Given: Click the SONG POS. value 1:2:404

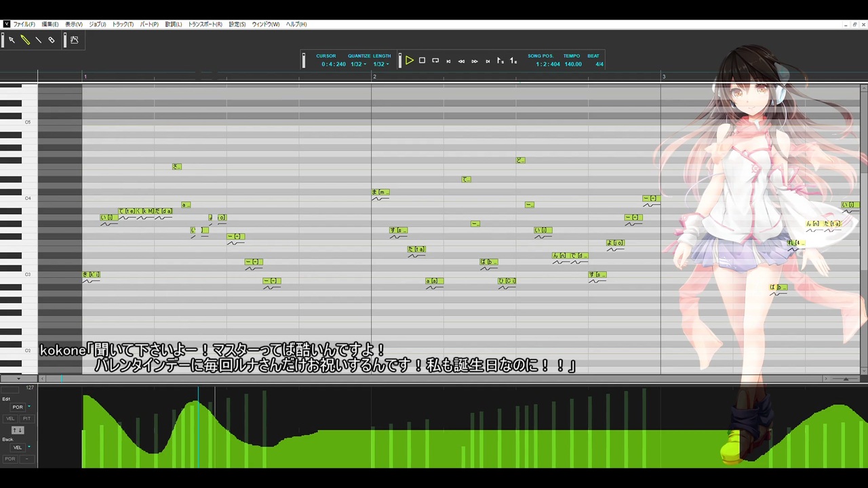Looking at the screenshot, I should [x=548, y=64].
